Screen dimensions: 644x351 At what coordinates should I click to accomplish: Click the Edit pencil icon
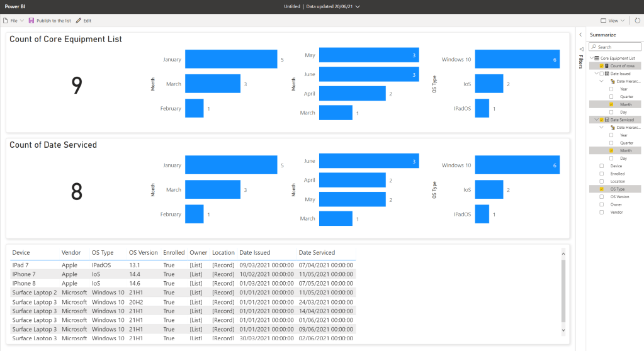[x=79, y=21]
